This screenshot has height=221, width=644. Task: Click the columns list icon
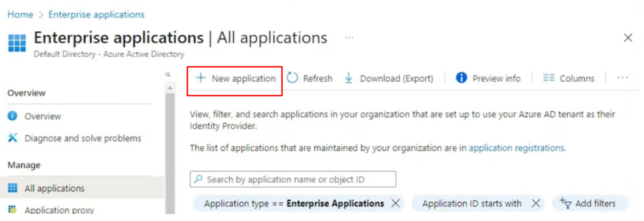coord(549,78)
